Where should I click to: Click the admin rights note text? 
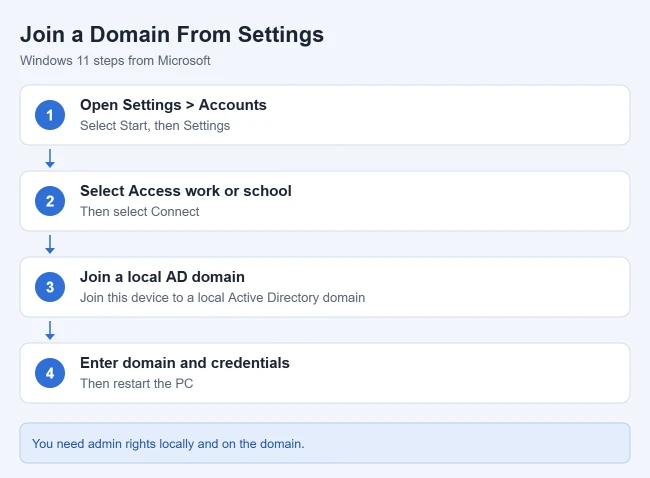[168, 444]
